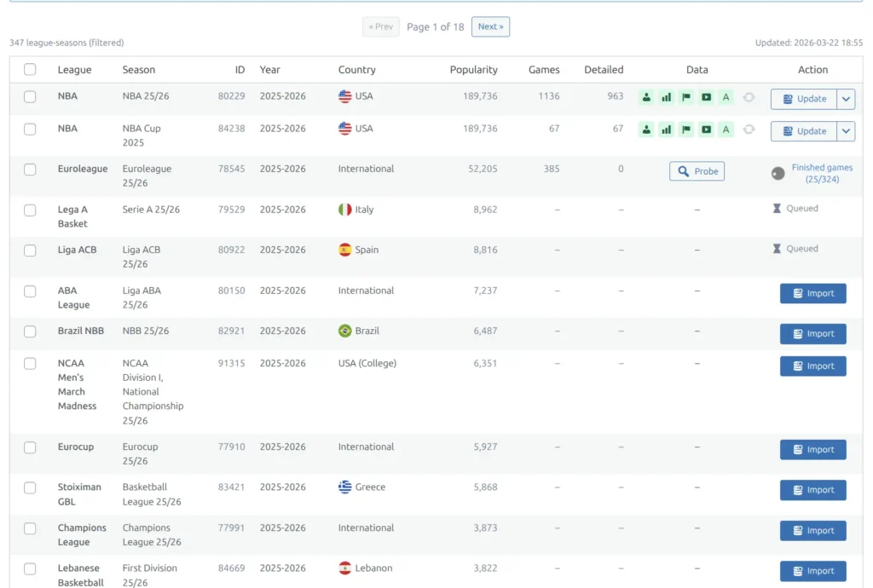This screenshot has width=873, height=588.
Task: Tick the Lebanese Basketball row checkbox
Action: pyautogui.click(x=30, y=569)
